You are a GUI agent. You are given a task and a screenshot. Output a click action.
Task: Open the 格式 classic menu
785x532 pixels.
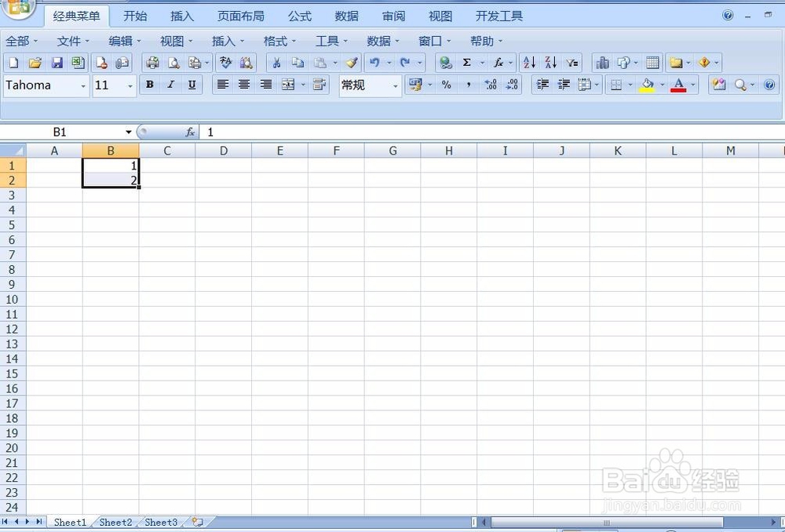(x=279, y=41)
